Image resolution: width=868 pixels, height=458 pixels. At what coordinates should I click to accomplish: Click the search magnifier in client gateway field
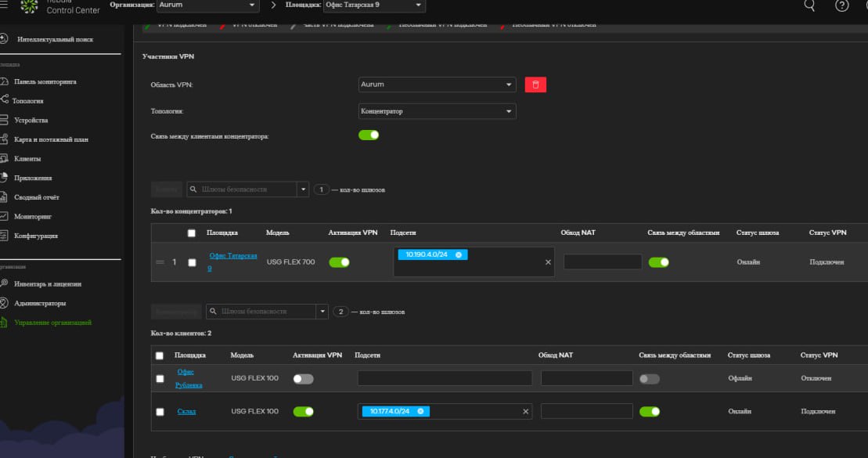pyautogui.click(x=213, y=312)
